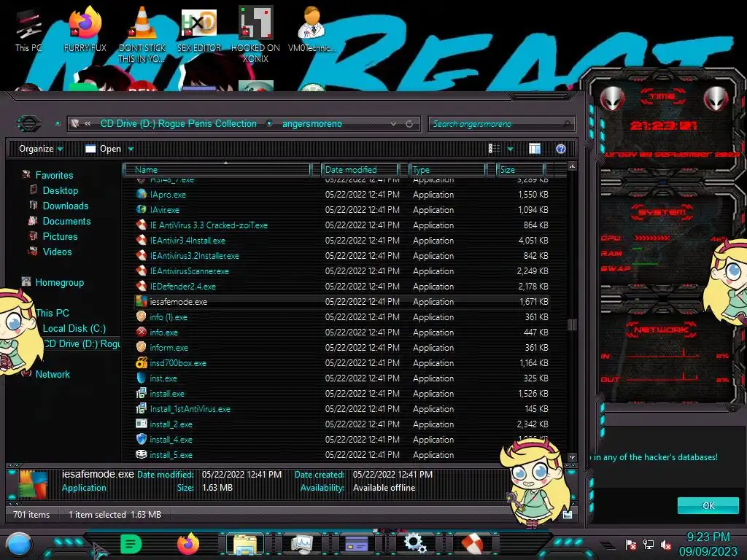Screen dimensions: 747x560
Task: Sort by the Date modified column
Action: tap(360, 169)
